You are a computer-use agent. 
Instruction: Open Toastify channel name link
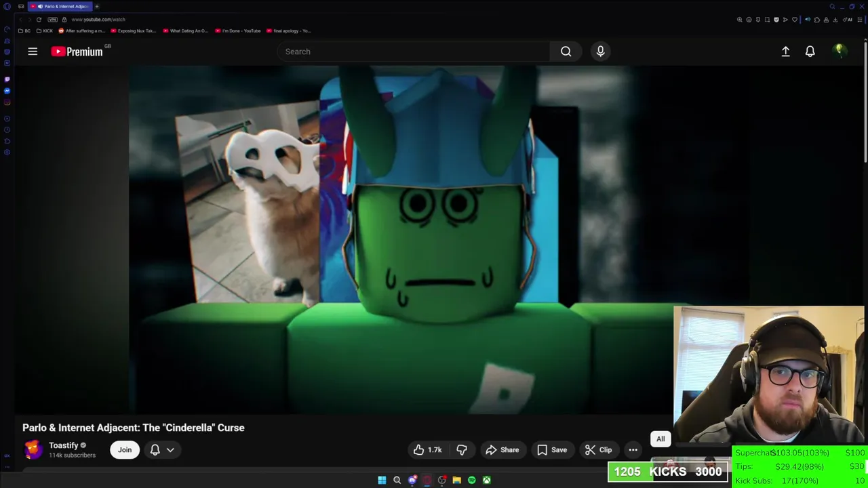click(x=64, y=445)
